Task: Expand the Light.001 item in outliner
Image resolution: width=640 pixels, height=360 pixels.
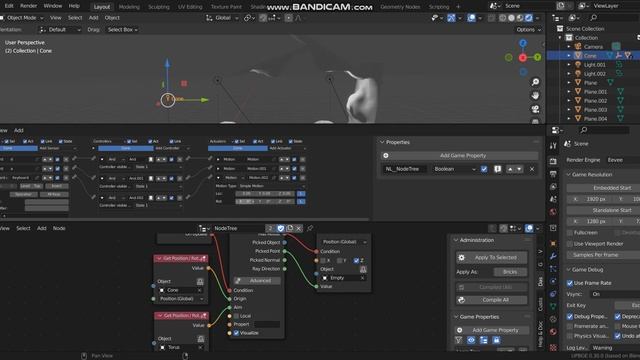Action: coord(569,64)
